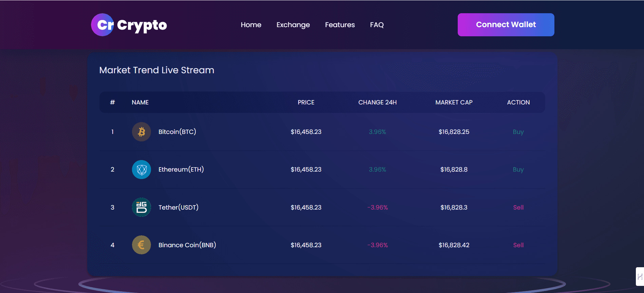
Task: Click Tether's -3.96% change value
Action: point(377,207)
